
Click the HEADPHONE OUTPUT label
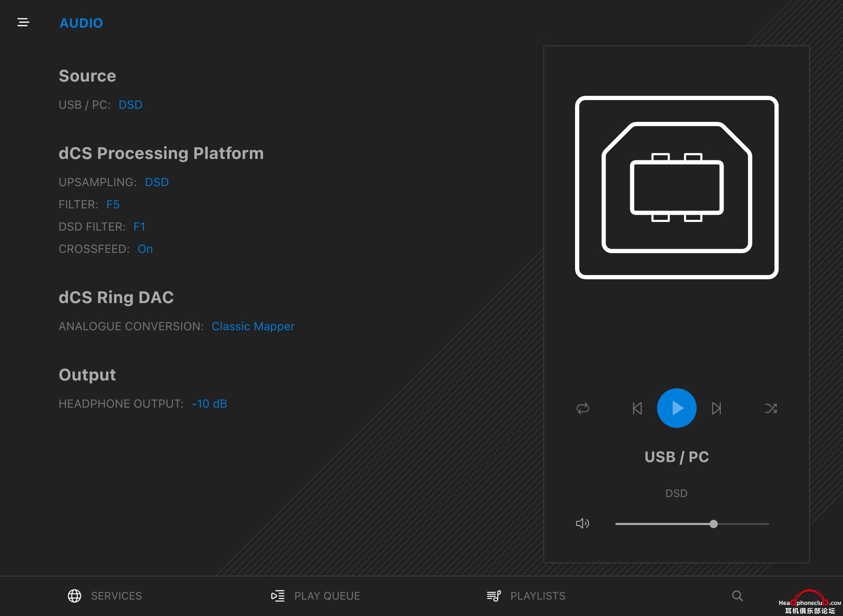coord(121,404)
